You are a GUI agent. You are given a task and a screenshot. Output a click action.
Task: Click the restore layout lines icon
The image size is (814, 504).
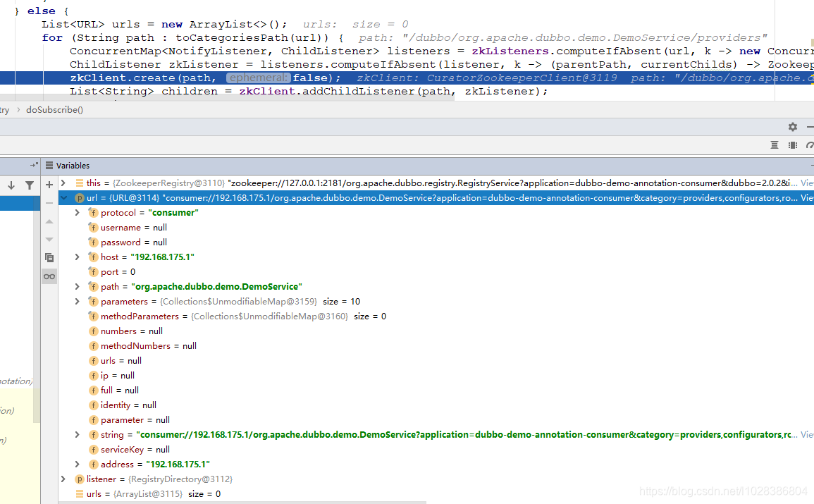[x=774, y=145]
